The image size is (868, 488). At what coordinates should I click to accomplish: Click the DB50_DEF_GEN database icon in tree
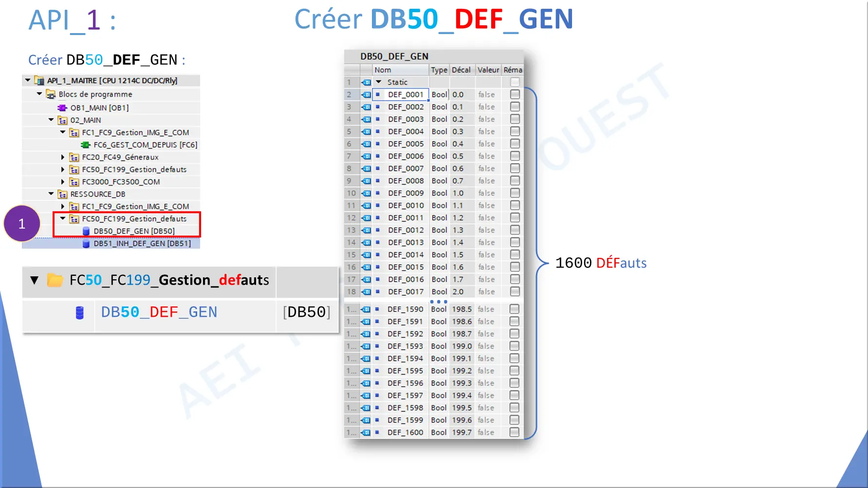86,231
